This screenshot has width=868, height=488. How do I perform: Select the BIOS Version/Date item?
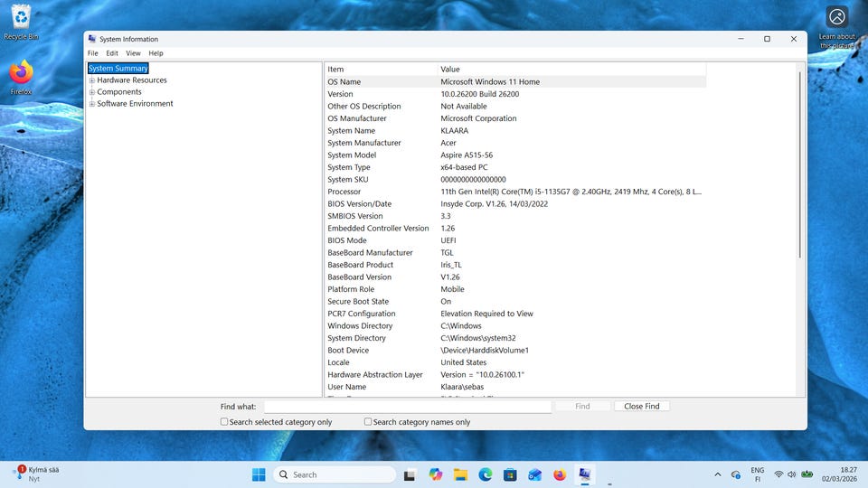click(x=359, y=203)
